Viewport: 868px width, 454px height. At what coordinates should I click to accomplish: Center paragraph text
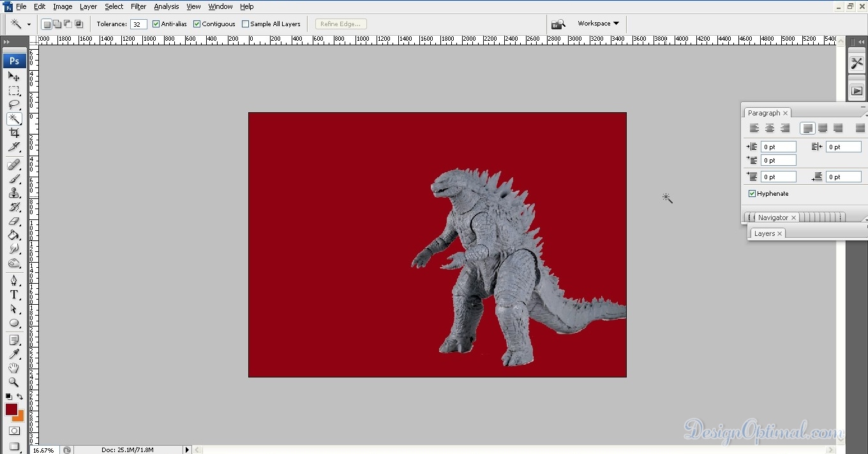[770, 128]
